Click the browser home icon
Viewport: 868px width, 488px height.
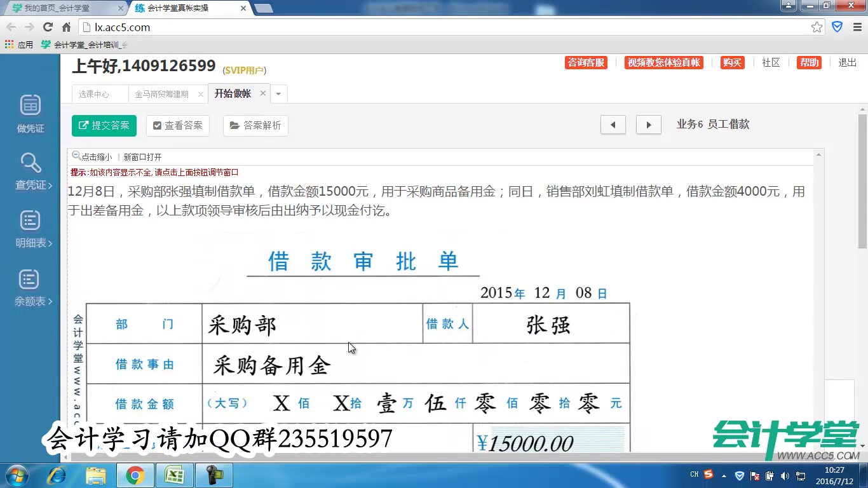[68, 27]
